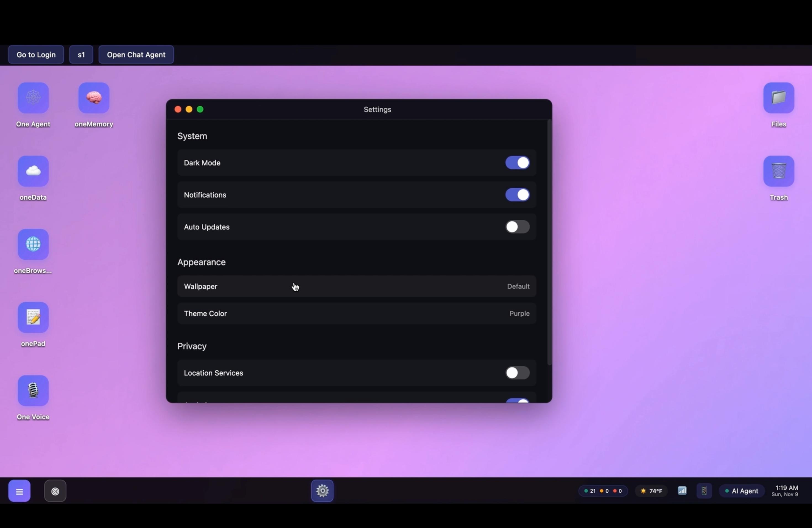Open the taskbar start menu button

19,491
